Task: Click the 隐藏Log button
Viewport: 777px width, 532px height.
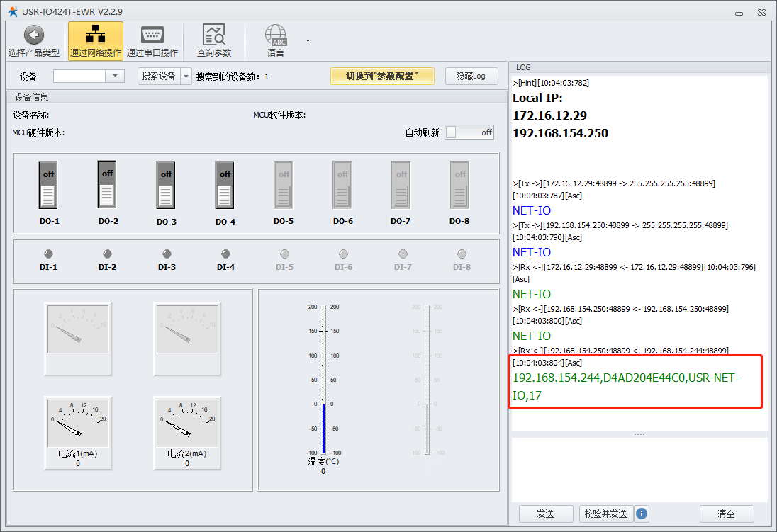Action: 471,76
